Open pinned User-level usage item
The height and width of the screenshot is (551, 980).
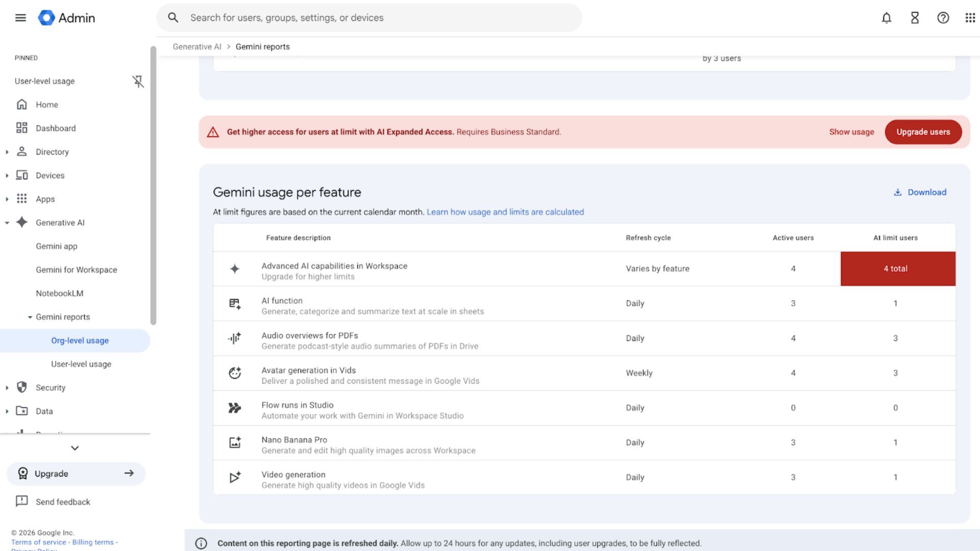click(45, 81)
